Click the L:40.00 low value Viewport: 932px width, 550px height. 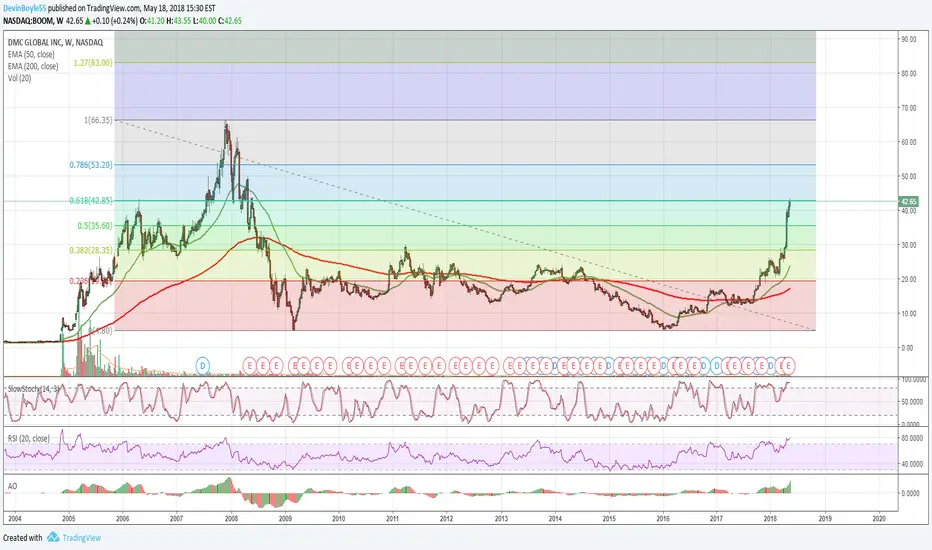pyautogui.click(x=204, y=21)
